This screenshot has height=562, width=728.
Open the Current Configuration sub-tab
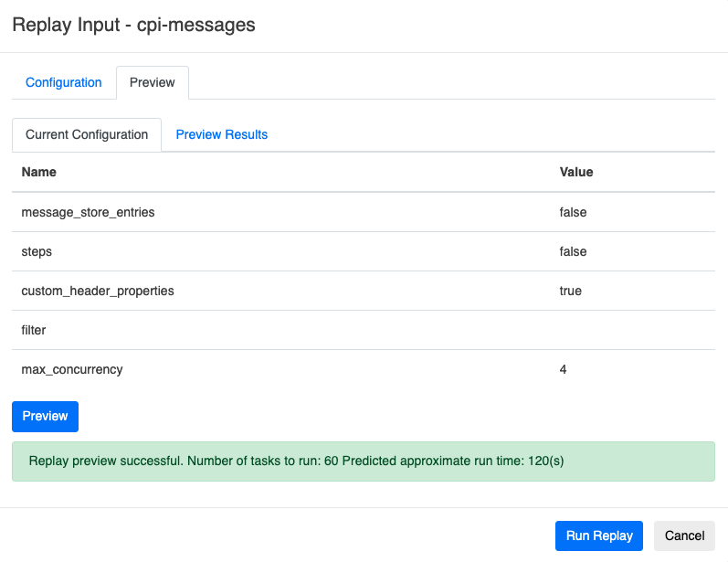(87, 134)
